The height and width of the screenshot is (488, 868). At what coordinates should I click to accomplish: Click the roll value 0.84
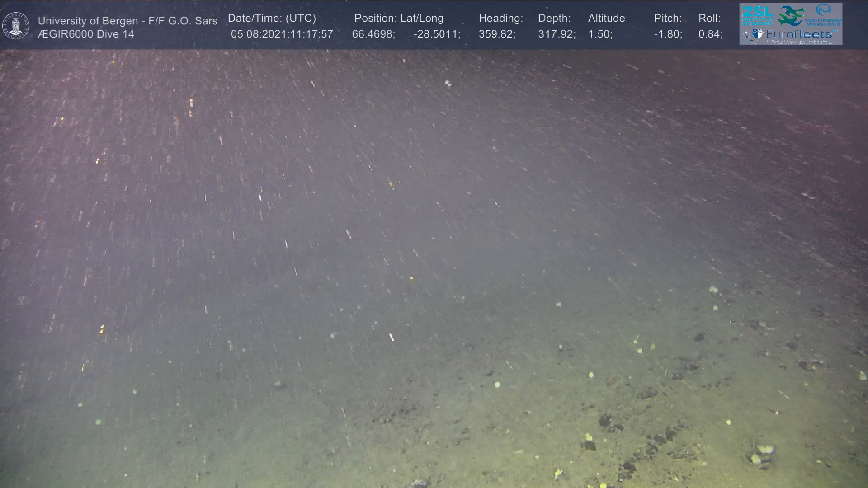tap(710, 34)
